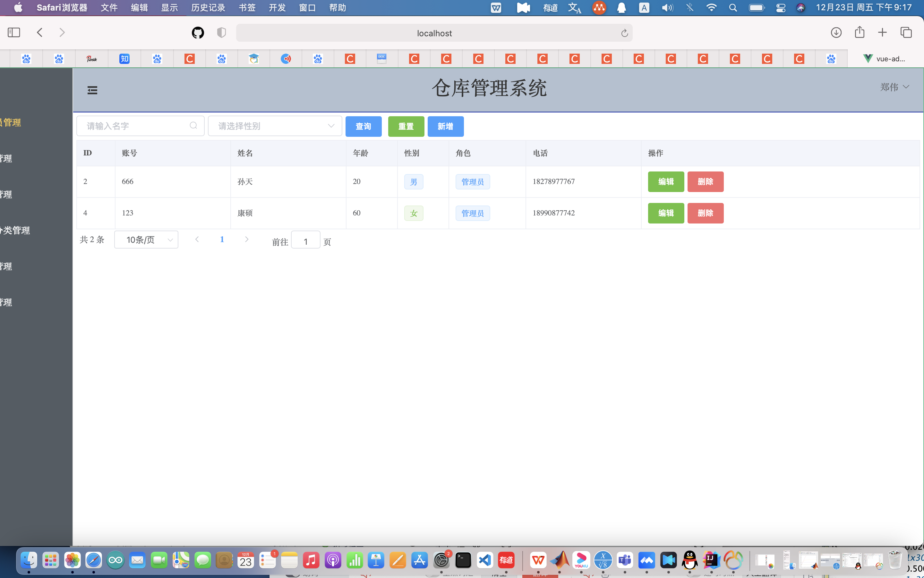Click the Share icon in Safari toolbar
This screenshot has width=924, height=578.
tap(860, 32)
